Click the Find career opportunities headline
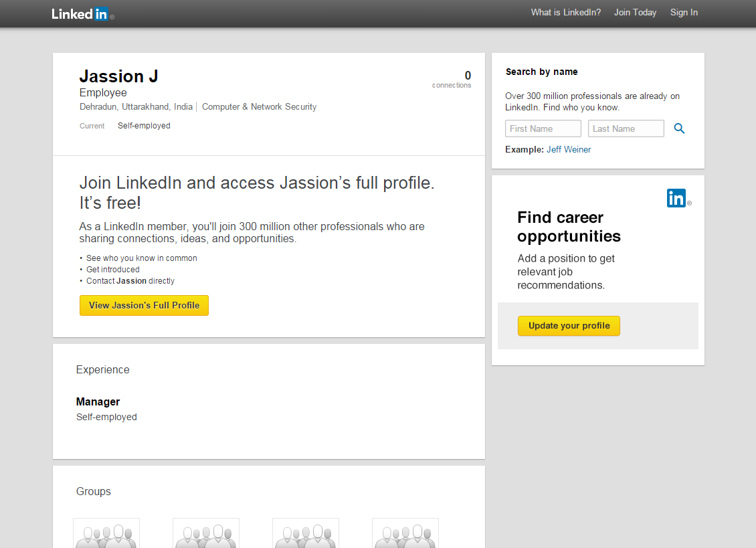The width and height of the screenshot is (756, 548). tap(569, 227)
